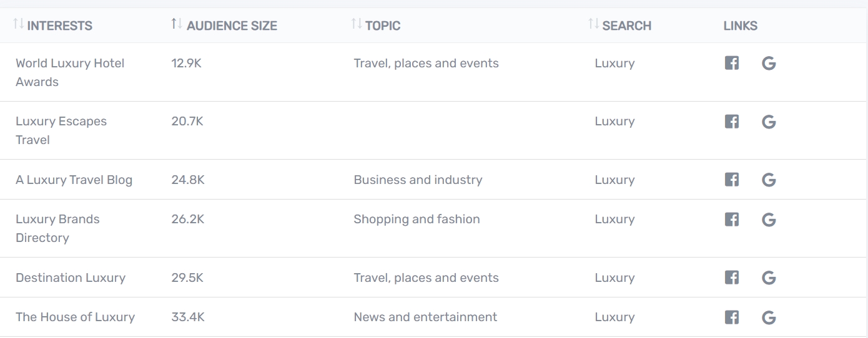Open Google link for Luxury Brands Directory
The width and height of the screenshot is (868, 338).
(x=769, y=220)
